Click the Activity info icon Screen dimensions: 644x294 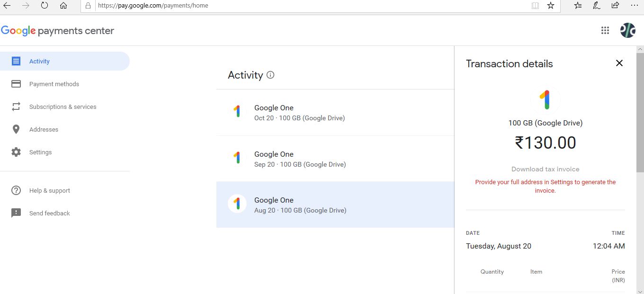click(x=270, y=75)
